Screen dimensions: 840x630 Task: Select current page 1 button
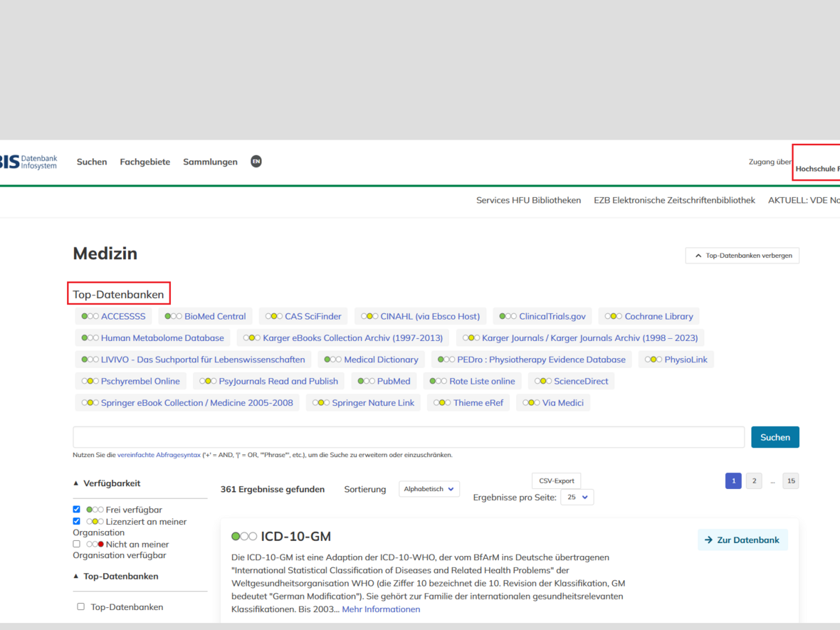733,481
